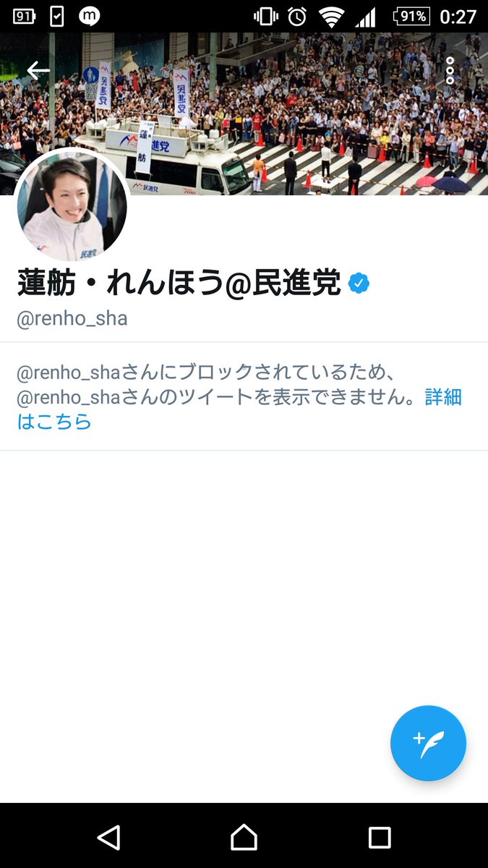The width and height of the screenshot is (488, 868).
Task: Open the round profile avatar photo
Action: pos(72,205)
